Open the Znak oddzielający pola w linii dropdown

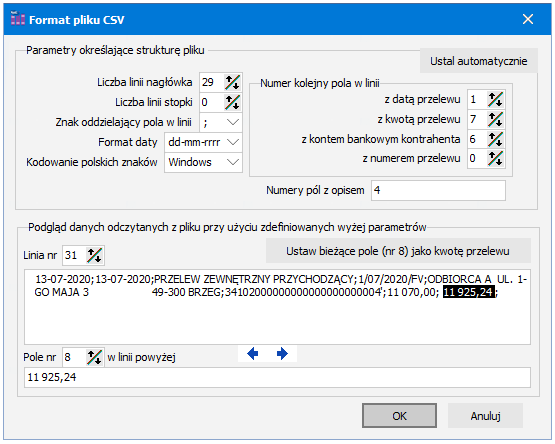point(221,123)
